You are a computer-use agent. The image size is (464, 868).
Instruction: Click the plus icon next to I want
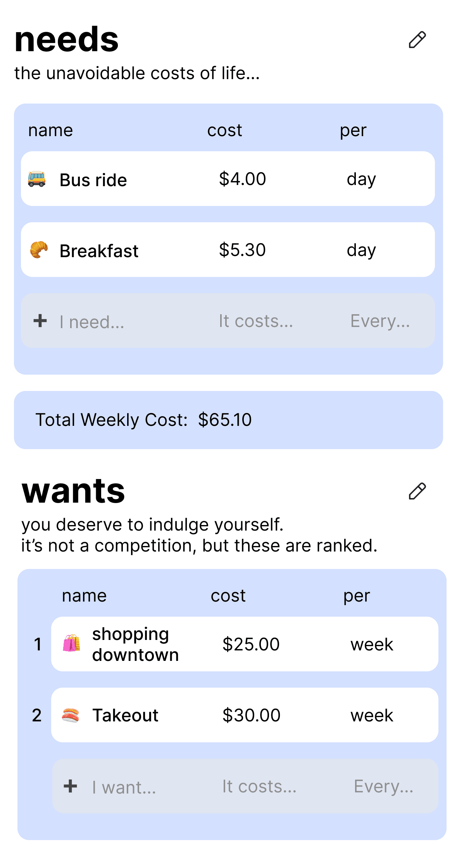click(70, 787)
